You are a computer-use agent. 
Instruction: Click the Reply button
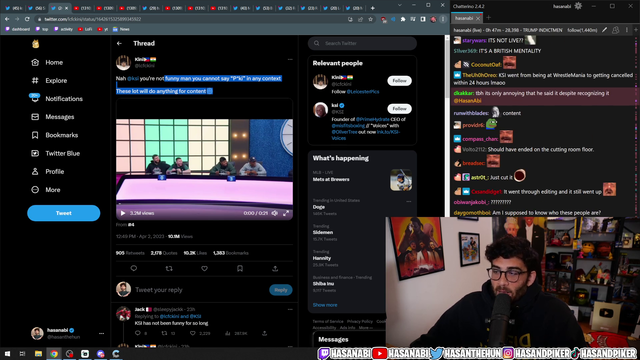tap(280, 290)
